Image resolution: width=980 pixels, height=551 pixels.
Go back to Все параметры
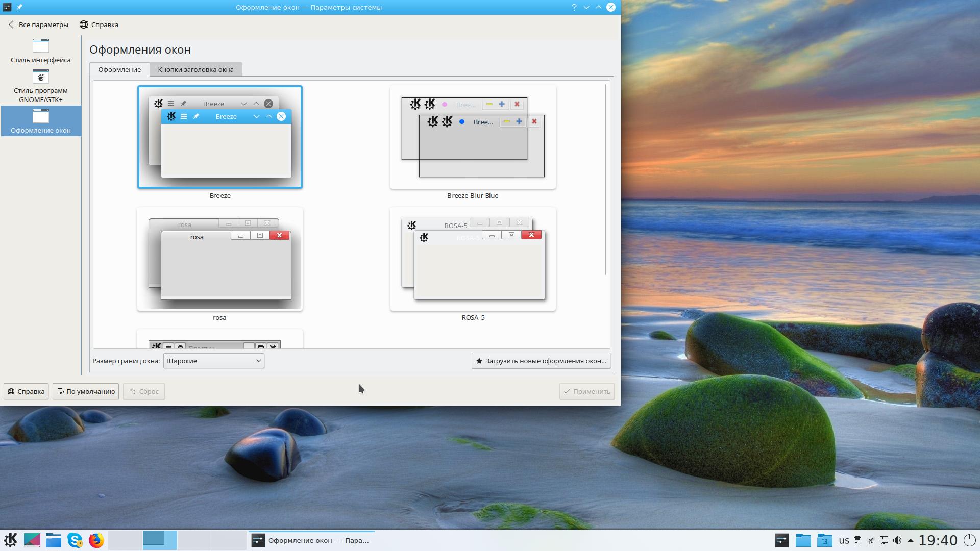(x=38, y=24)
